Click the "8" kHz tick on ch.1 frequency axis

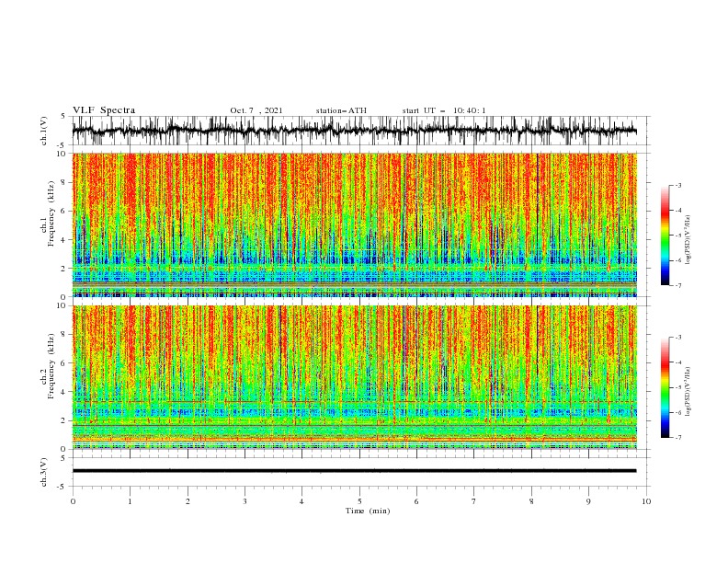[x=64, y=182]
